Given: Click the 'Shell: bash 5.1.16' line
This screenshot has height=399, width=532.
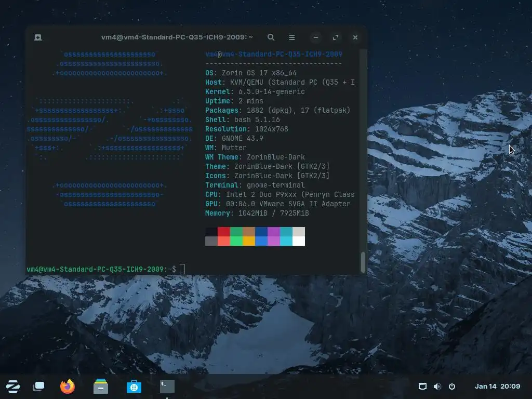Looking at the screenshot, I should click(x=242, y=119).
